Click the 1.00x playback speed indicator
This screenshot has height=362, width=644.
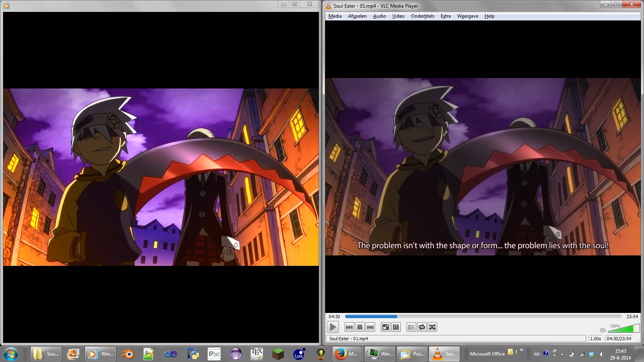596,339
